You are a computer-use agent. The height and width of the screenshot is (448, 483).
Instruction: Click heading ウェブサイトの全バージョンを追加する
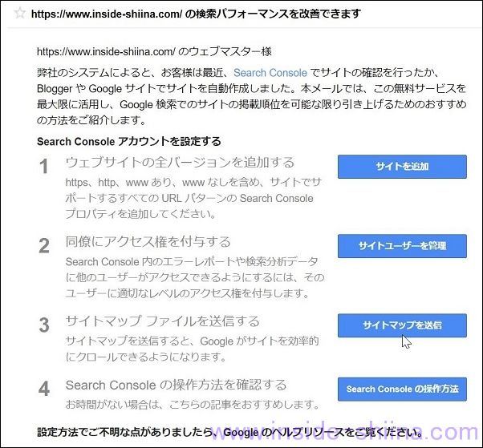point(180,163)
